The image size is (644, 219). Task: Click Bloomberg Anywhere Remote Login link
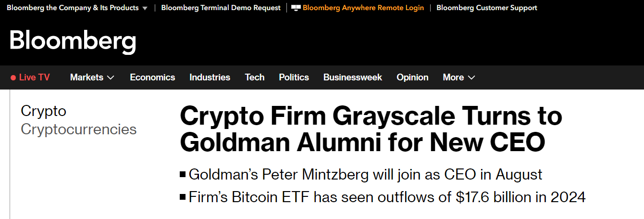coord(363,8)
